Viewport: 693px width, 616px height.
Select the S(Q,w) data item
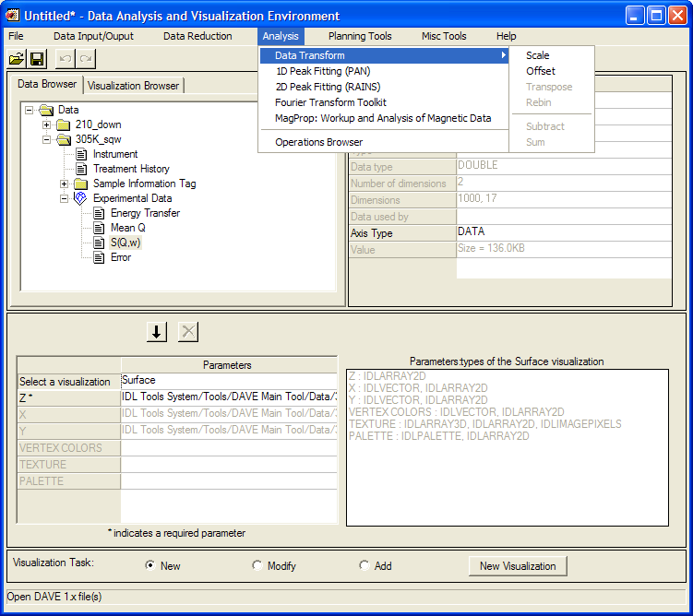click(125, 243)
